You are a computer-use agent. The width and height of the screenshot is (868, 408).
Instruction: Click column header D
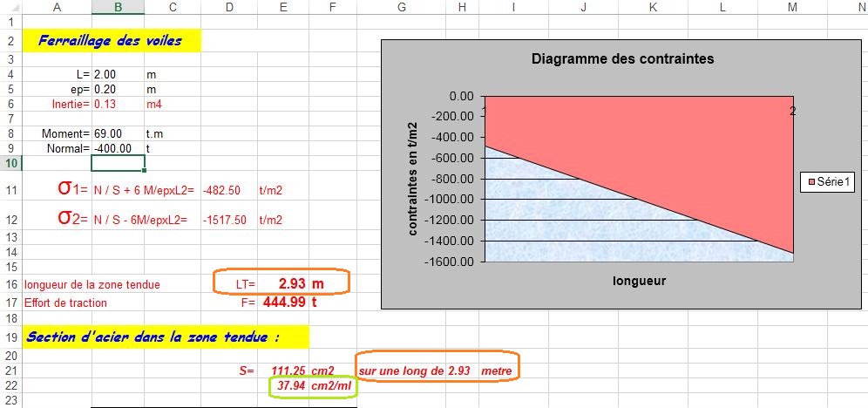[229, 7]
